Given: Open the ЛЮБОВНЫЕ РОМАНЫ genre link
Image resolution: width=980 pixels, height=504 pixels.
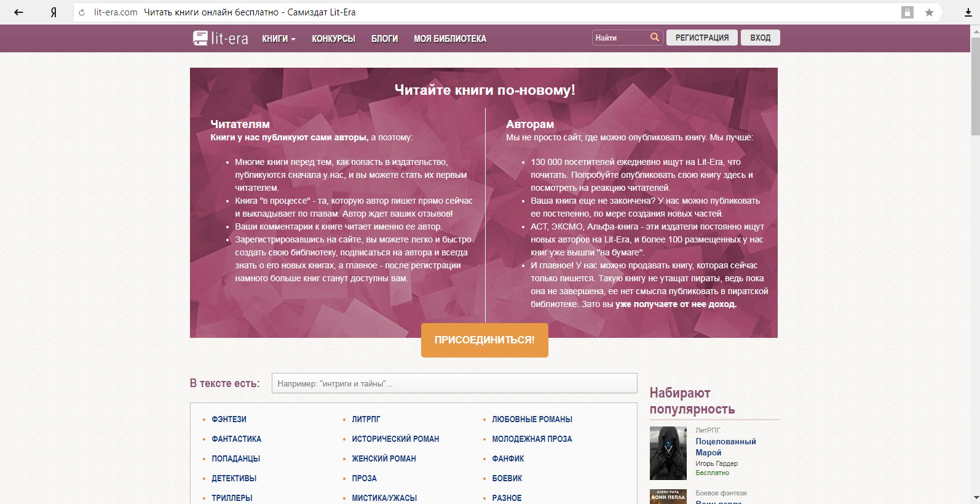Looking at the screenshot, I should (x=532, y=419).
